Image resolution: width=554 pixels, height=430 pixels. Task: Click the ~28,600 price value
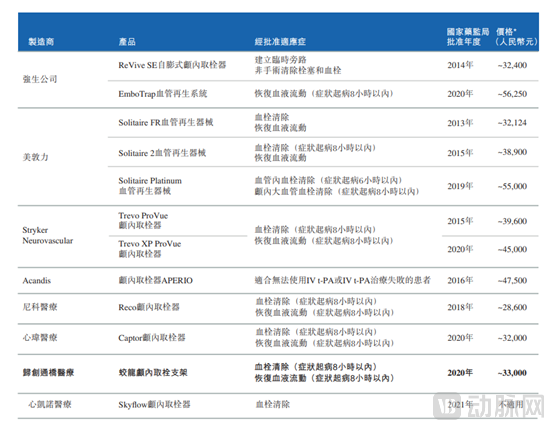coord(512,307)
